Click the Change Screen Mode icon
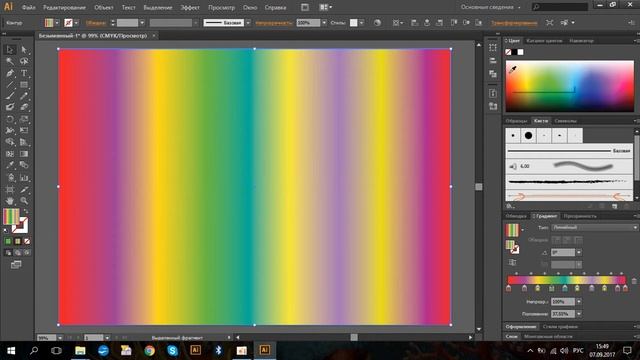The width and height of the screenshot is (640, 360). coord(16,265)
